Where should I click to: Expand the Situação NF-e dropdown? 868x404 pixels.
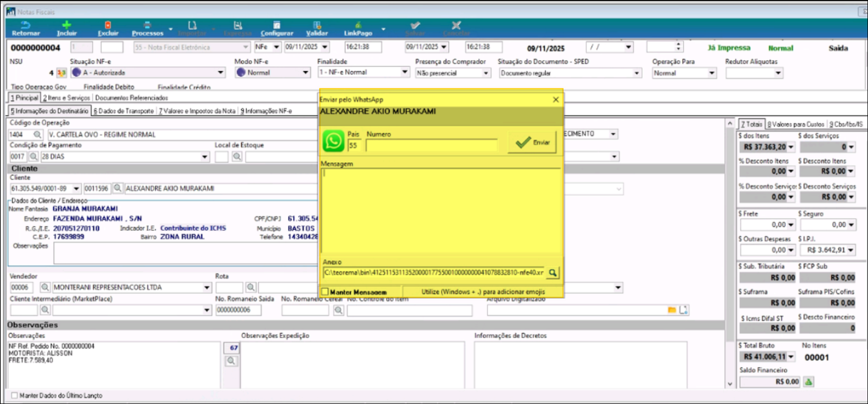[221, 73]
